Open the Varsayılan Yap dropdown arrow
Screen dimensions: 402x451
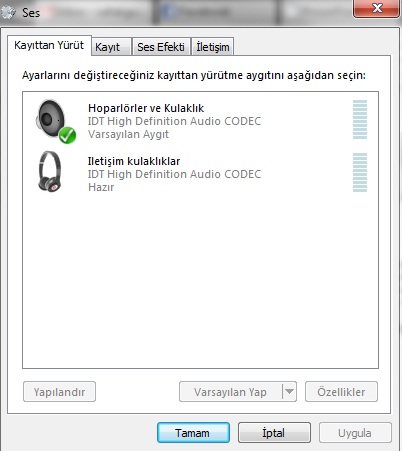pyautogui.click(x=289, y=391)
